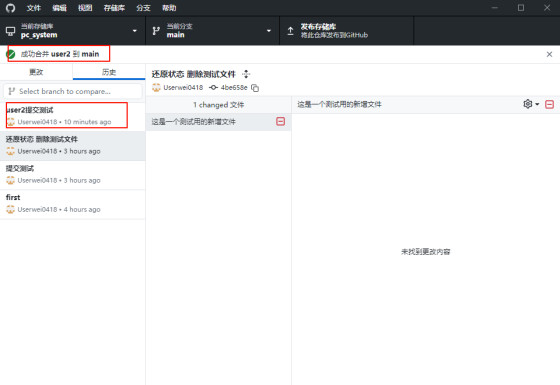Click avatar of the first commit row

point(10,210)
